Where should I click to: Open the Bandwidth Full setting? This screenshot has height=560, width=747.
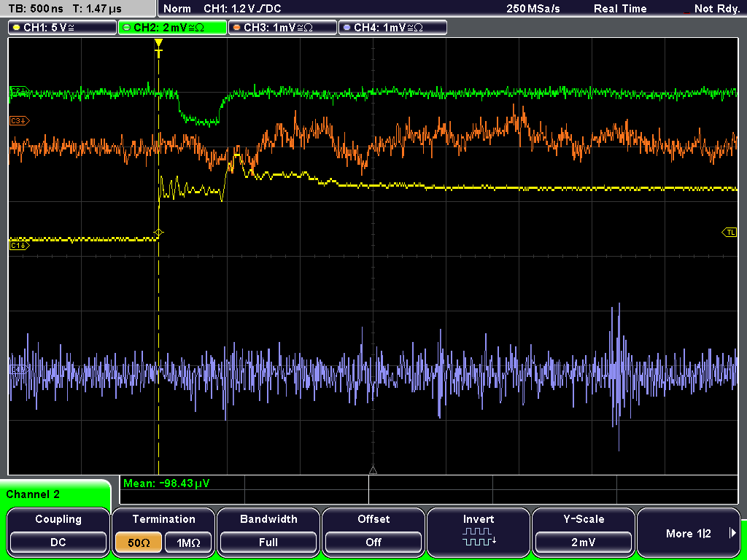(x=268, y=532)
